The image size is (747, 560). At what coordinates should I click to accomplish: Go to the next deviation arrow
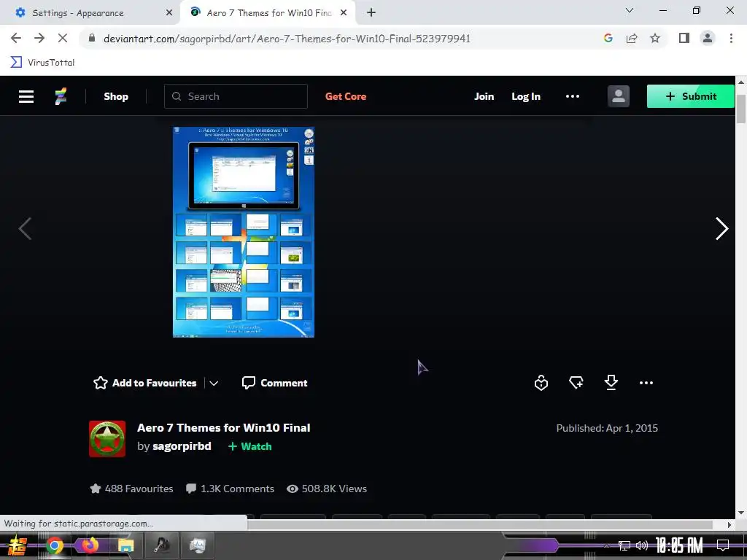[x=721, y=228]
